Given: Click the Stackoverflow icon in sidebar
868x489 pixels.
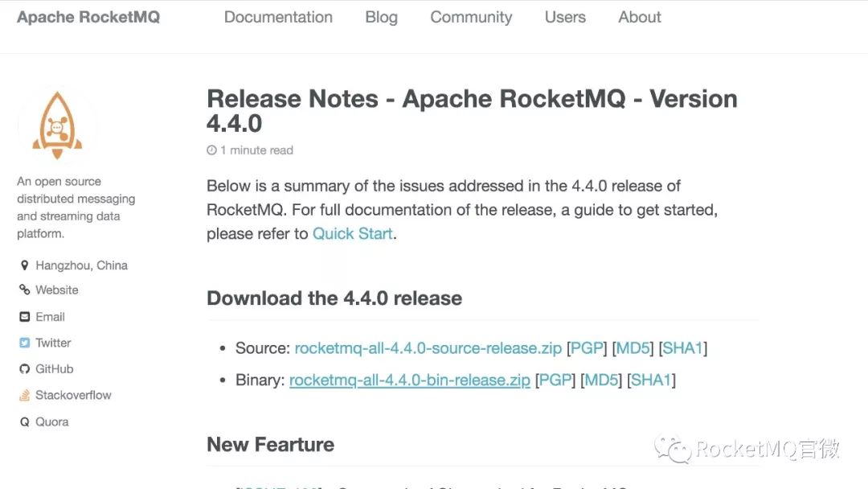Looking at the screenshot, I should 24,396.
